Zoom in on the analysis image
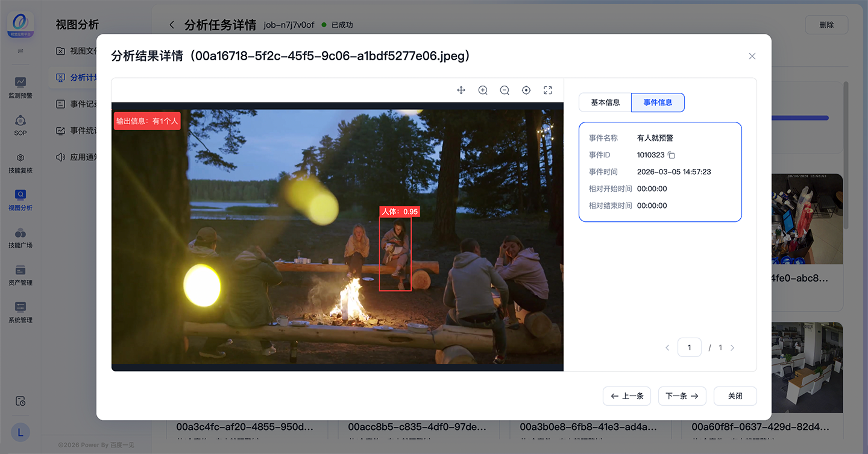The width and height of the screenshot is (868, 454). click(483, 90)
